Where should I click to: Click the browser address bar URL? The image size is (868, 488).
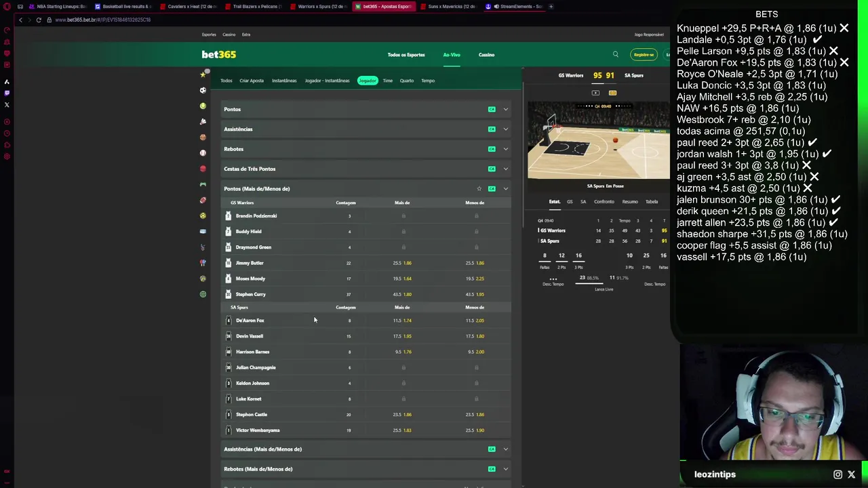[103, 20]
